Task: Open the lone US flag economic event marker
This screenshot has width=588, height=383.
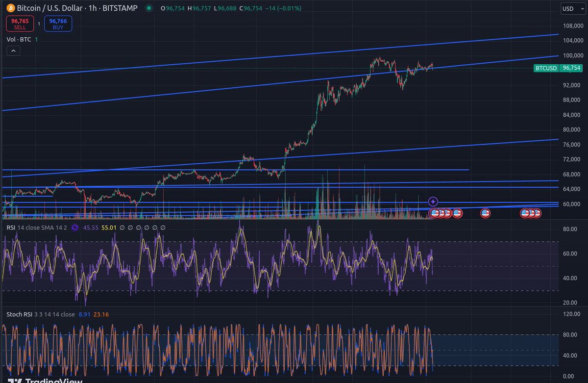Action: point(486,213)
